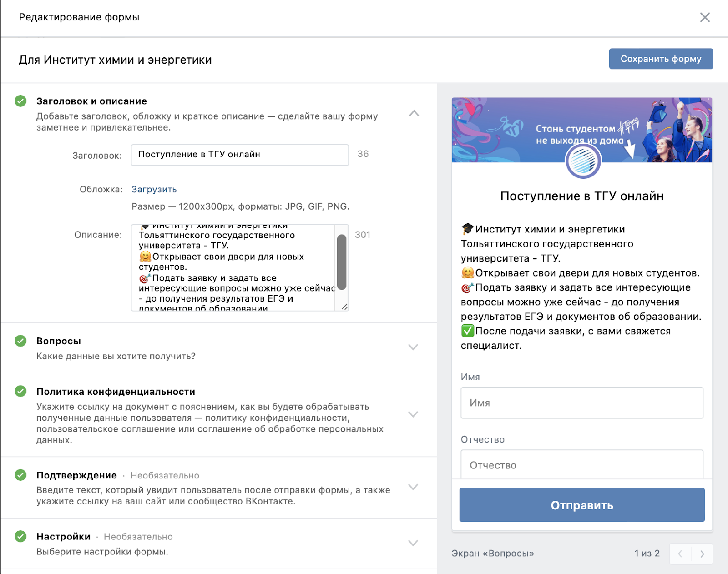
Task: Collapse the Заголовок и описание section
Action: point(414,113)
